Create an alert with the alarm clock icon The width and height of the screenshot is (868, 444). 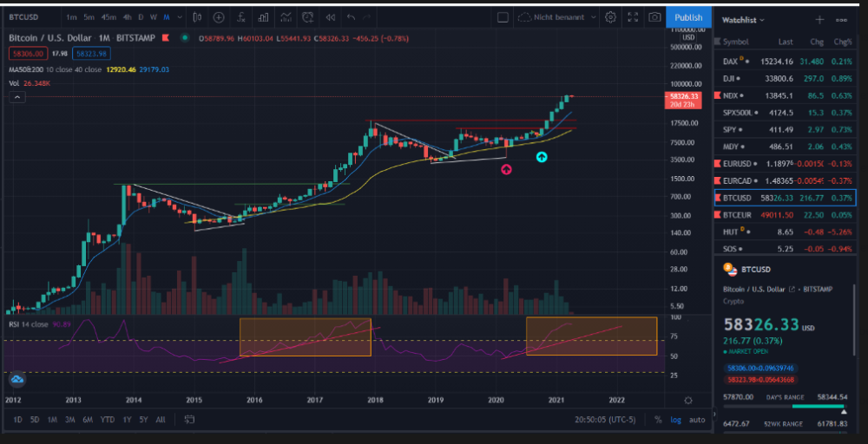[308, 17]
